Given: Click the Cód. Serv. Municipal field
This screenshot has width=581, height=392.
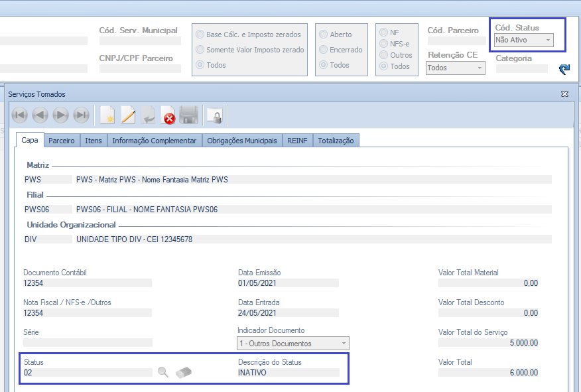Looking at the screenshot, I should click(140, 40).
